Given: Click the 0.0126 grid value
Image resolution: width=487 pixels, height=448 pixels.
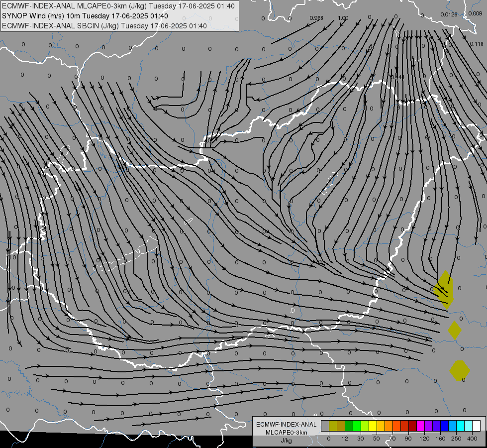Looking at the screenshot, I should (449, 14).
